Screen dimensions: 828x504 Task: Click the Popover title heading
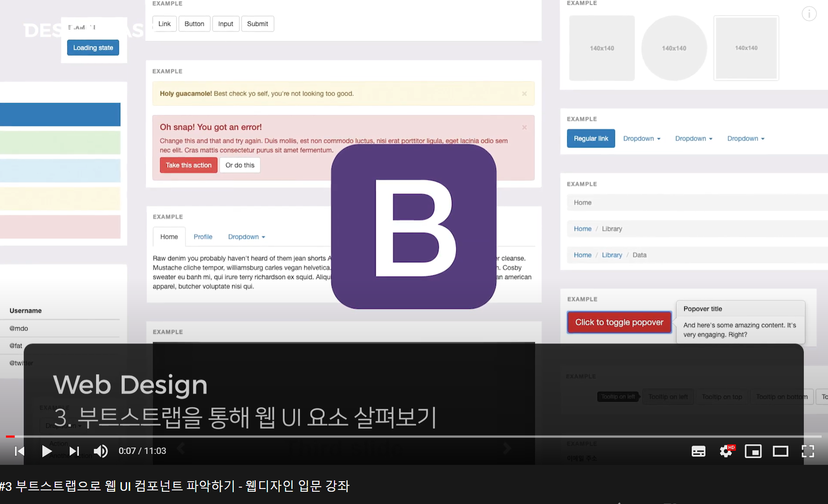pyautogui.click(x=703, y=309)
